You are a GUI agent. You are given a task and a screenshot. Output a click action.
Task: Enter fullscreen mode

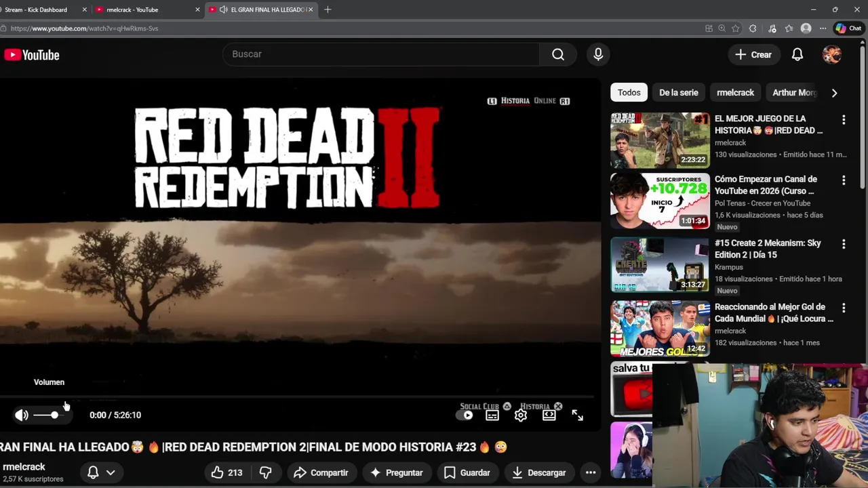578,415
